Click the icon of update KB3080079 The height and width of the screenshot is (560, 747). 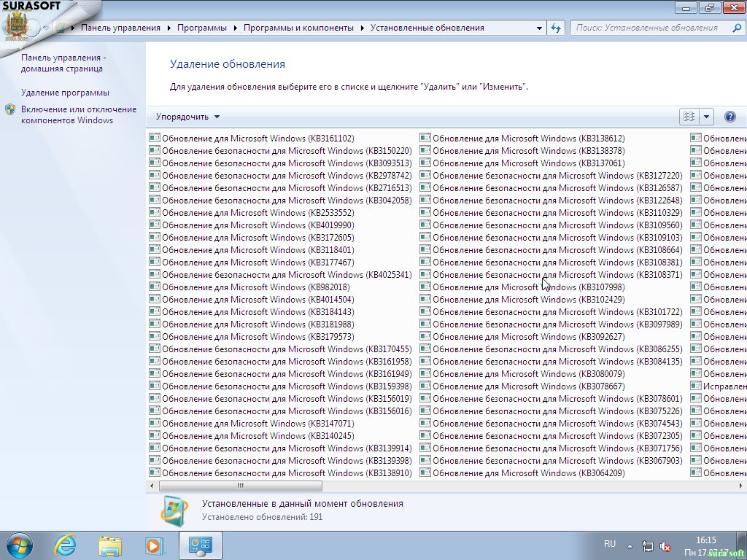point(425,373)
